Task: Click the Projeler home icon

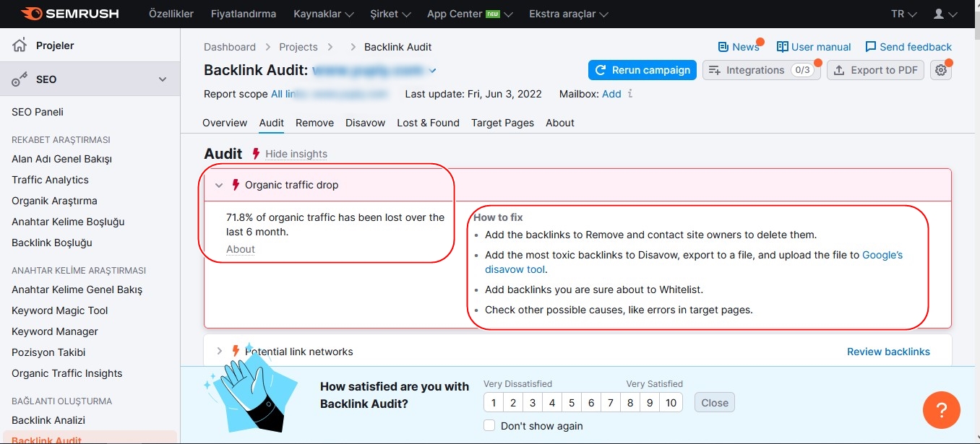Action: click(x=20, y=45)
